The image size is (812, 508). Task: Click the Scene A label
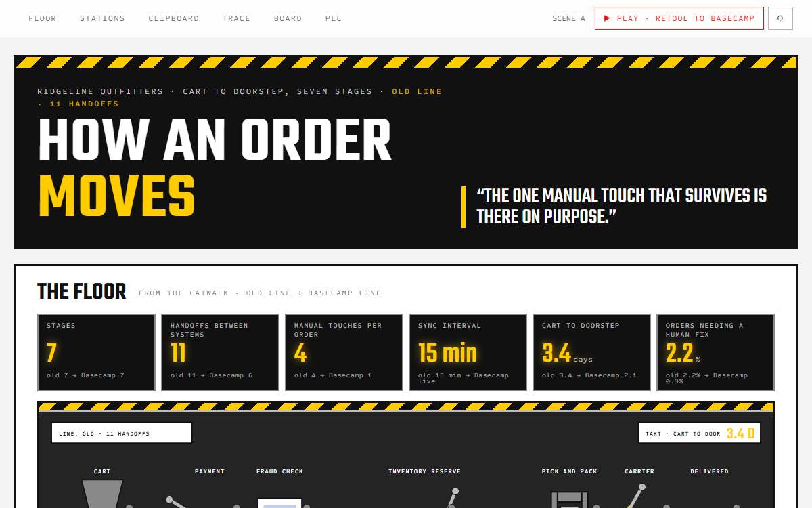569,18
